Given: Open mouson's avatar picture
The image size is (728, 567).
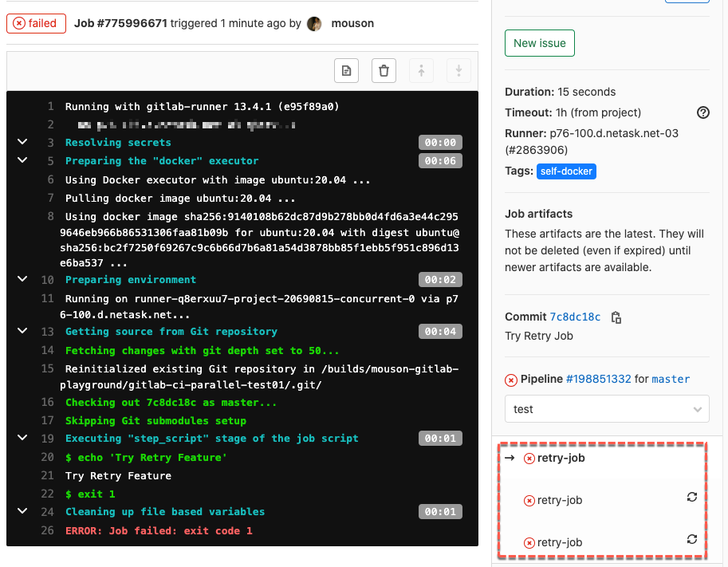Looking at the screenshot, I should point(314,24).
